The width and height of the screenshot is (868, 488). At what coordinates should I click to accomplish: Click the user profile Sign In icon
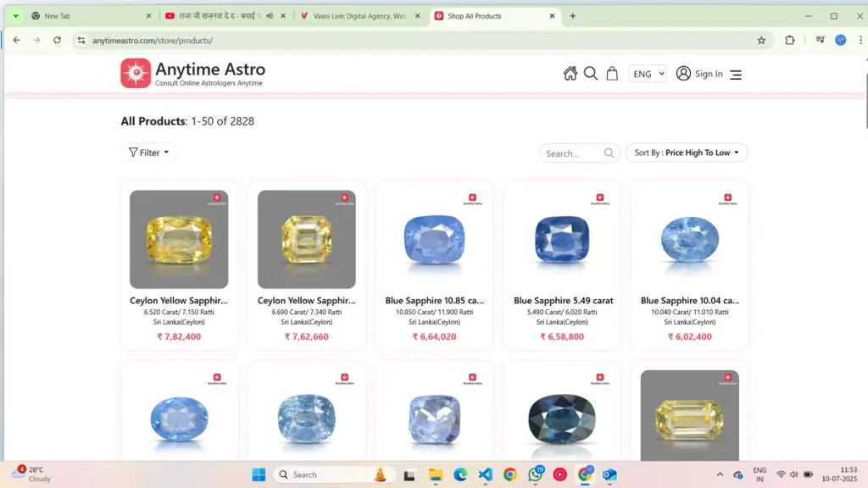[683, 74]
